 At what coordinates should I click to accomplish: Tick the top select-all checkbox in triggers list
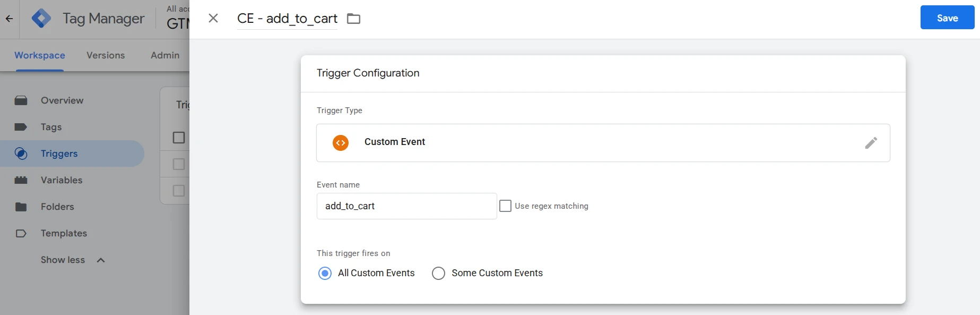pos(179,138)
